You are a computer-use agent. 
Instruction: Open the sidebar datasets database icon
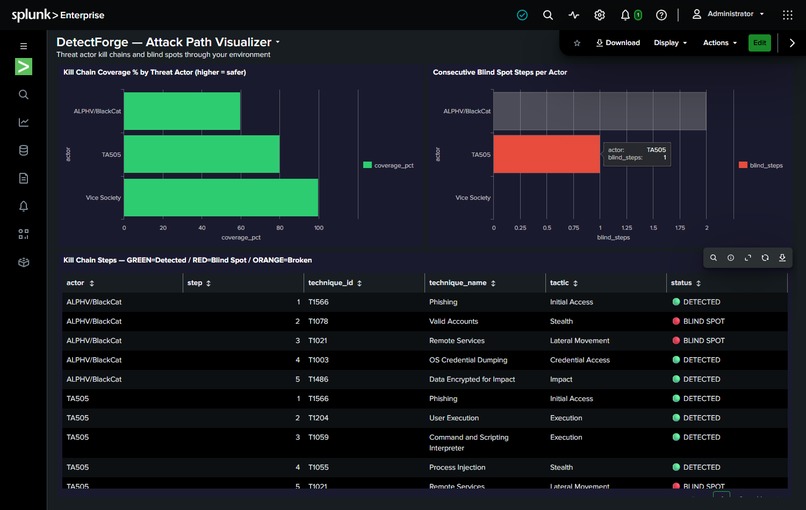coord(24,150)
